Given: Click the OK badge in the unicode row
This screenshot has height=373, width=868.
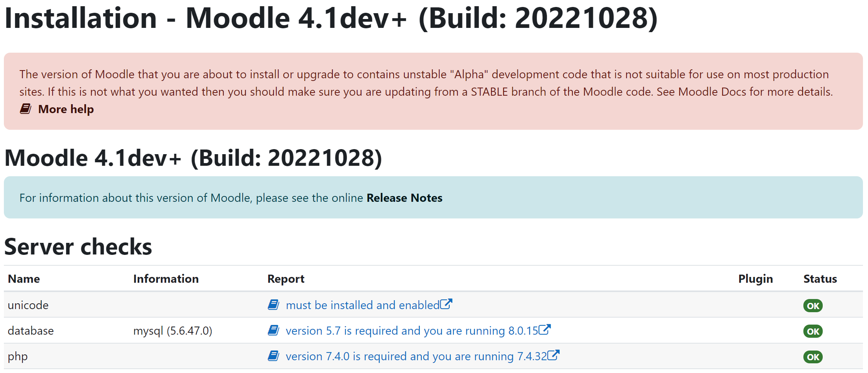Looking at the screenshot, I should [x=813, y=306].
